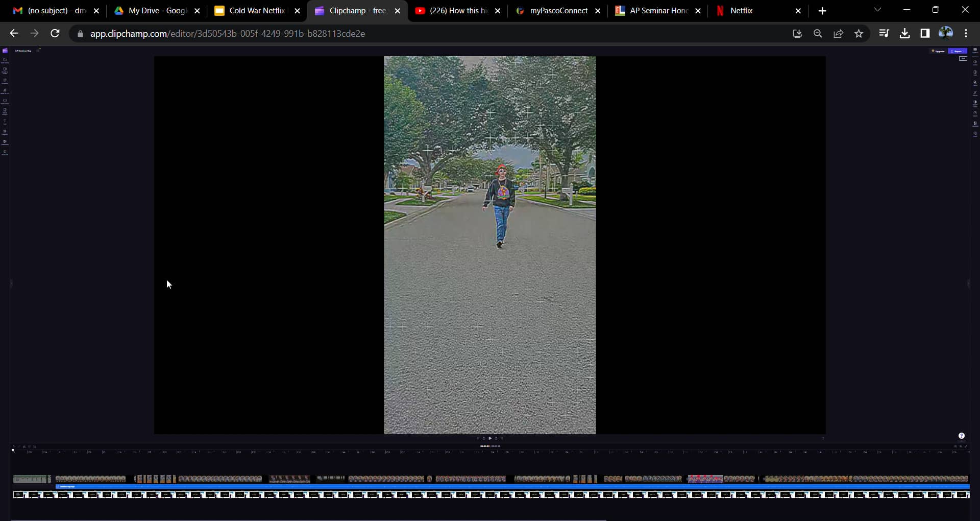Open the Music & SFX library
This screenshot has width=980, height=521.
pos(5,89)
